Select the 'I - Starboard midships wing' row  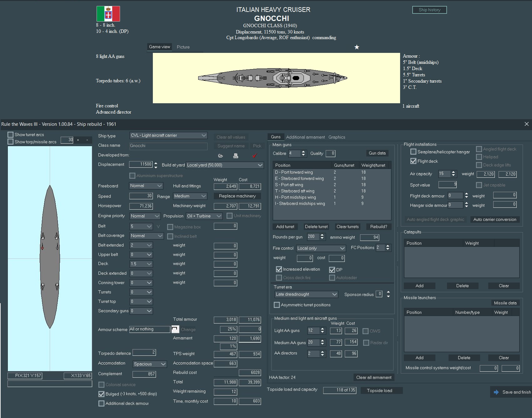[x=332, y=203]
